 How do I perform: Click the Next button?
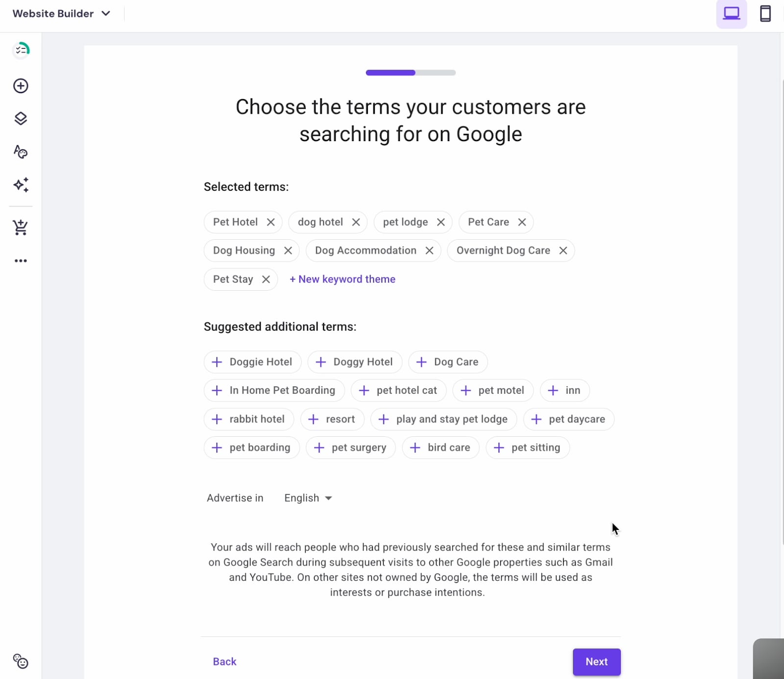point(596,662)
